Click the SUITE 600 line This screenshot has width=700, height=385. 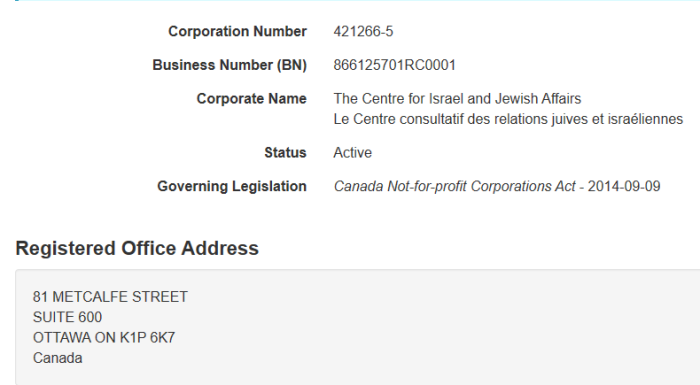(67, 317)
